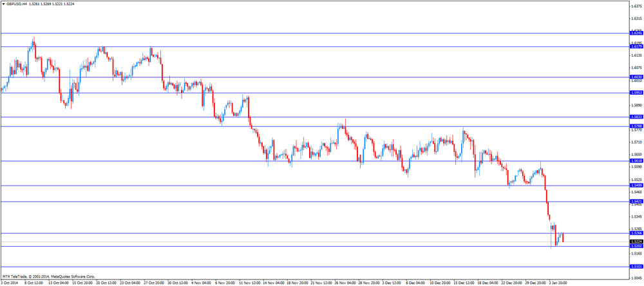
Task: Click the 14 Nov 04:00 time label
Action: pyautogui.click(x=274, y=283)
